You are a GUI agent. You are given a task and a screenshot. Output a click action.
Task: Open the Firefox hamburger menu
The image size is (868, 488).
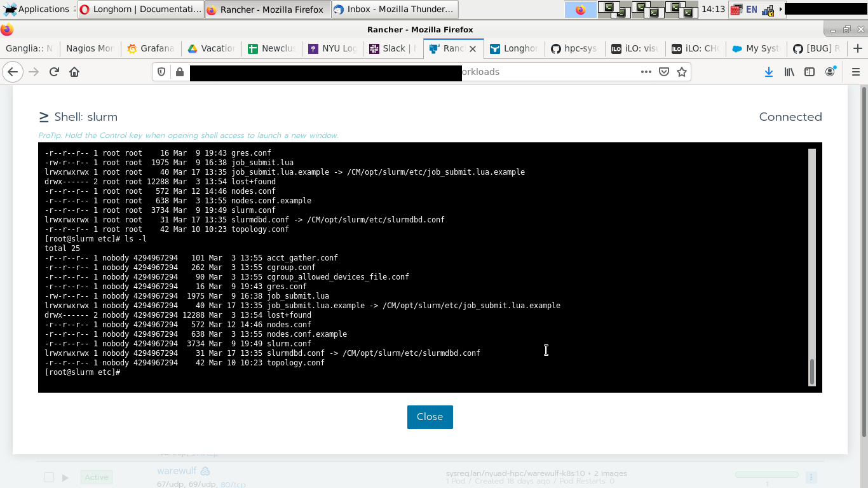pyautogui.click(x=855, y=72)
